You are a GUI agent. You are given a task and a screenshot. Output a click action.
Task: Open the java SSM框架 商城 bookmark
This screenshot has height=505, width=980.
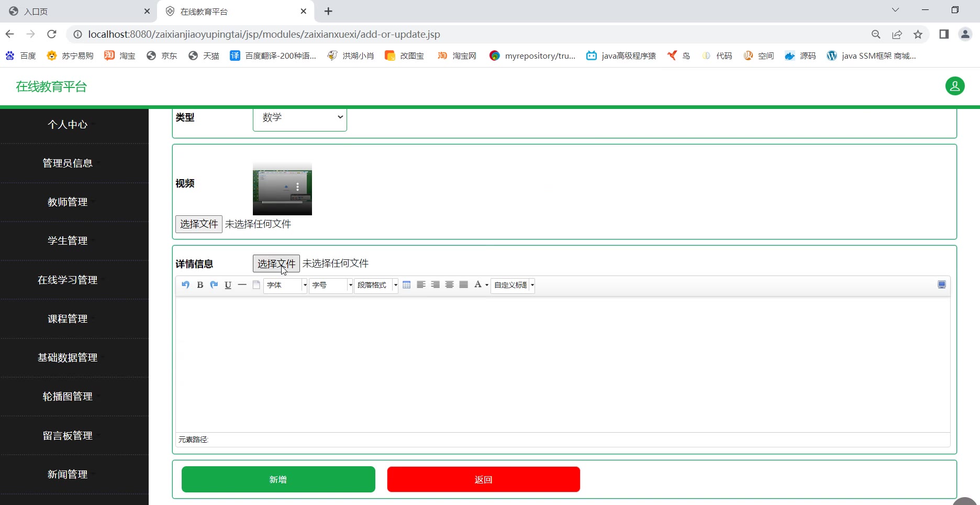871,56
